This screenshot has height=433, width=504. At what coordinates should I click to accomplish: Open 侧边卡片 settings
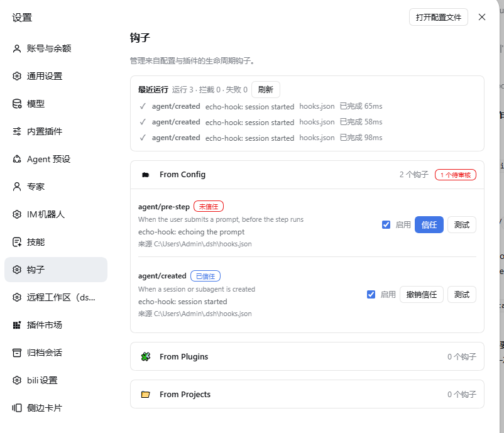(x=56, y=408)
